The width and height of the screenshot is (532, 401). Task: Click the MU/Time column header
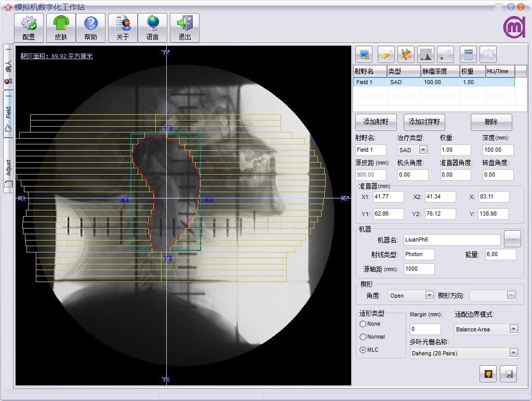(500, 71)
